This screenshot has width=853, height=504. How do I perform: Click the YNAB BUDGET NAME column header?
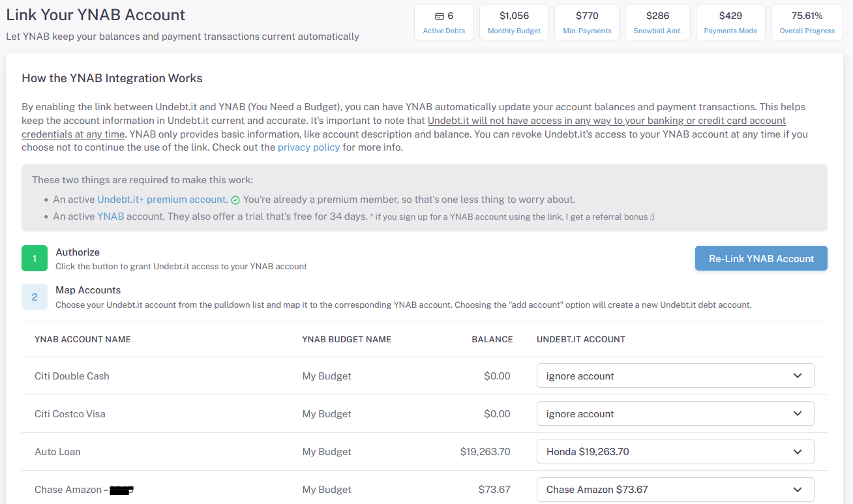(x=347, y=339)
